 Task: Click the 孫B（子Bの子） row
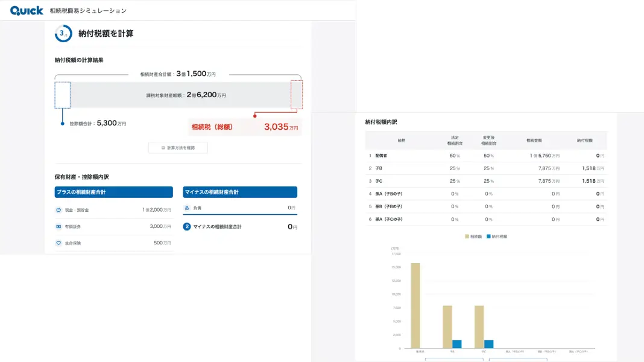(x=486, y=207)
